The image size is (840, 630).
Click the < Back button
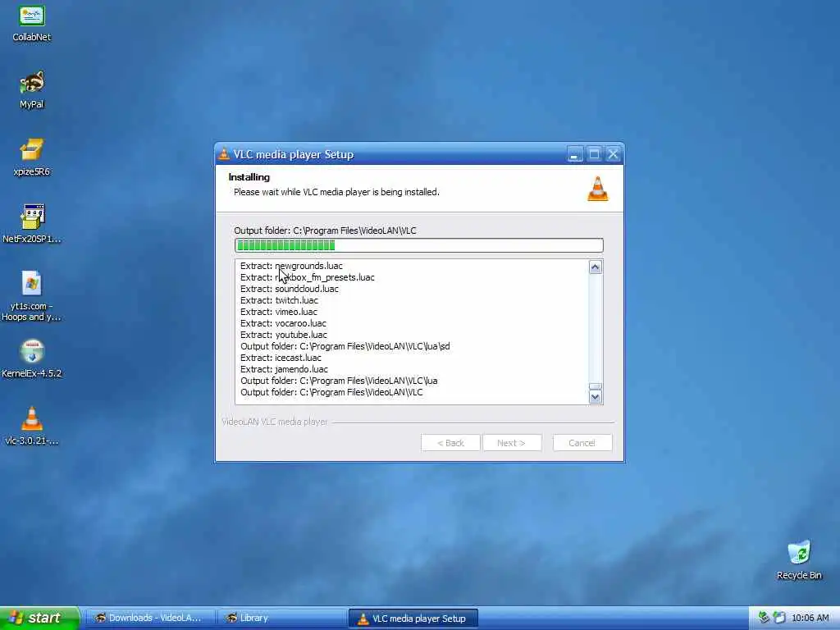coord(450,443)
